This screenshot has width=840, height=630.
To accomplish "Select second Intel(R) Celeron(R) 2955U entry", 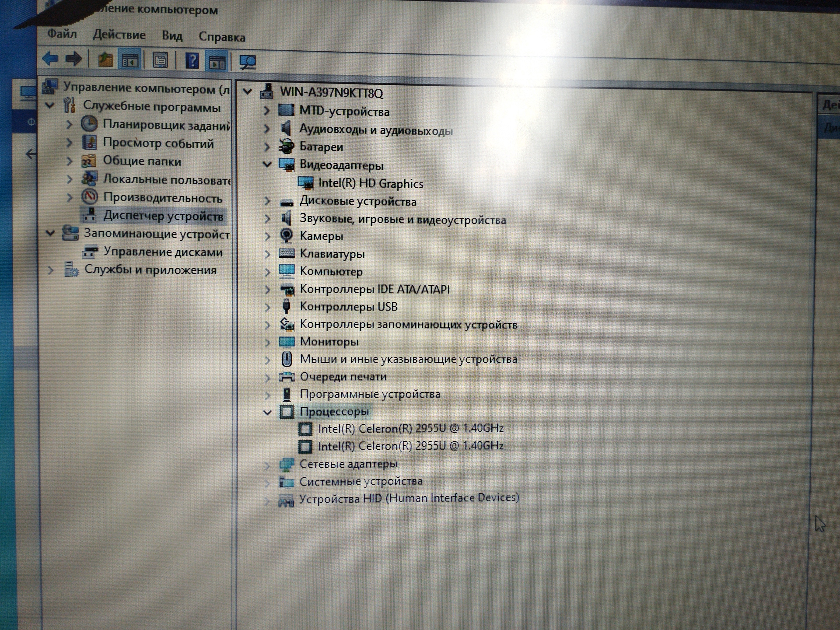I will [x=411, y=446].
